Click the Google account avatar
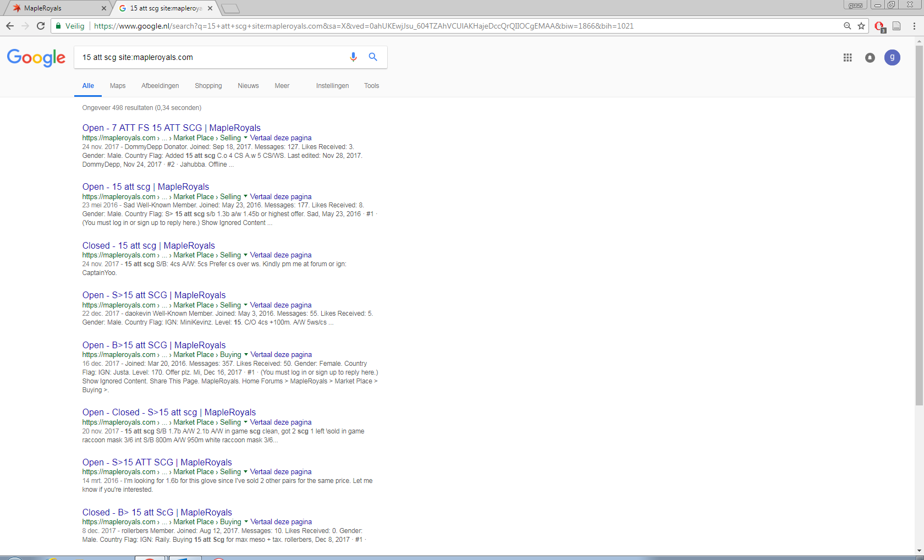924x560 pixels. point(892,57)
